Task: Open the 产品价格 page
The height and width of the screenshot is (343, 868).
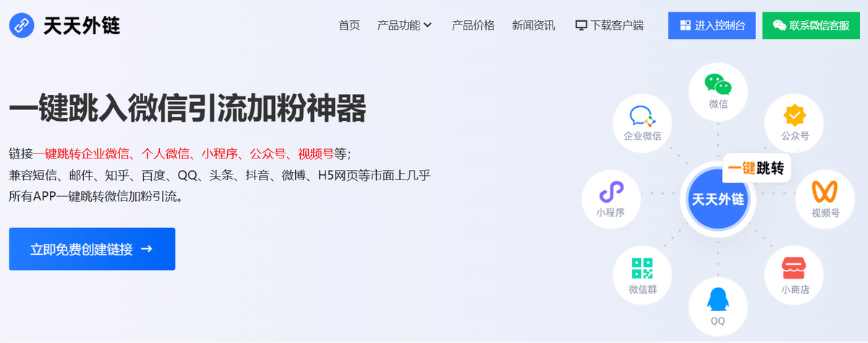Action: [473, 25]
